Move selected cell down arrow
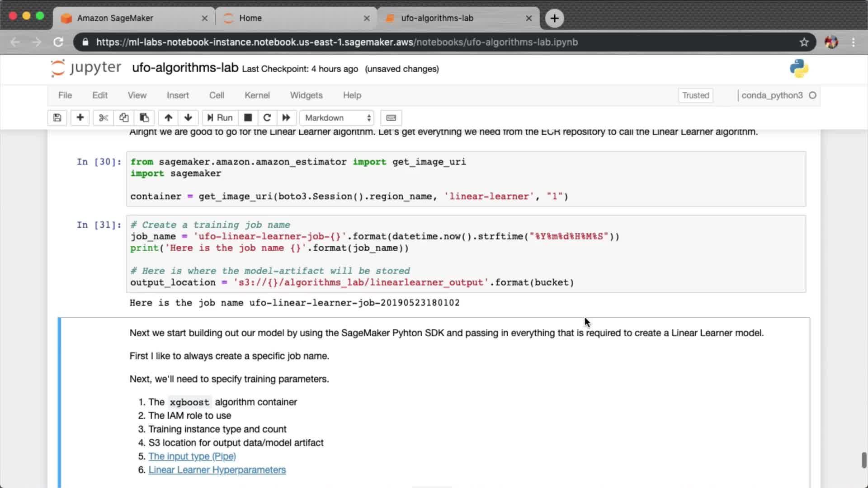The image size is (868, 488). point(188,117)
